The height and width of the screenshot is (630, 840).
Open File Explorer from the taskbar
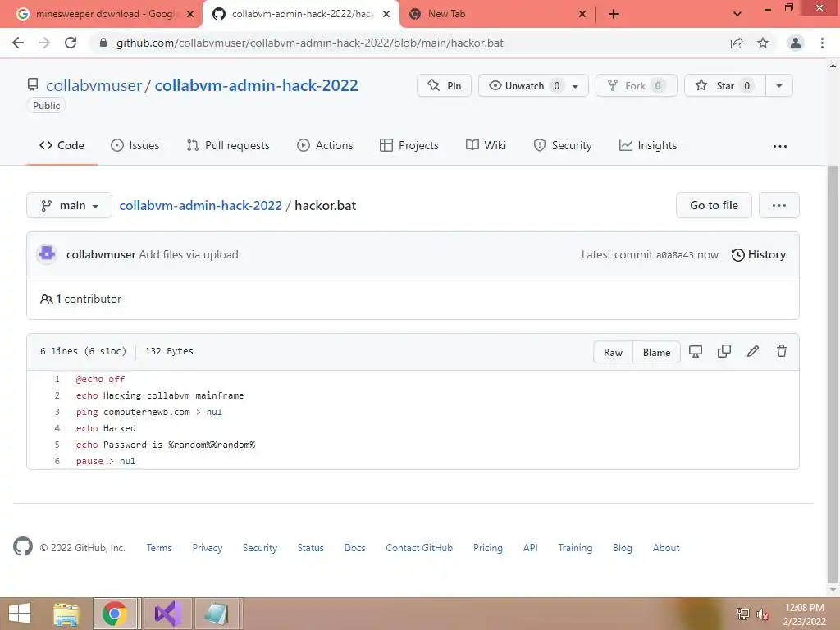tap(66, 614)
